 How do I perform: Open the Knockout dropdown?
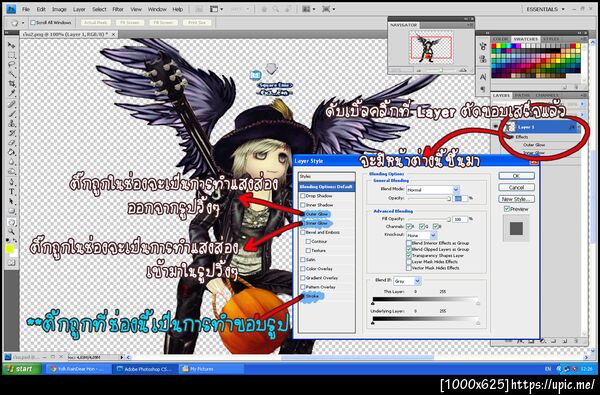coord(421,235)
